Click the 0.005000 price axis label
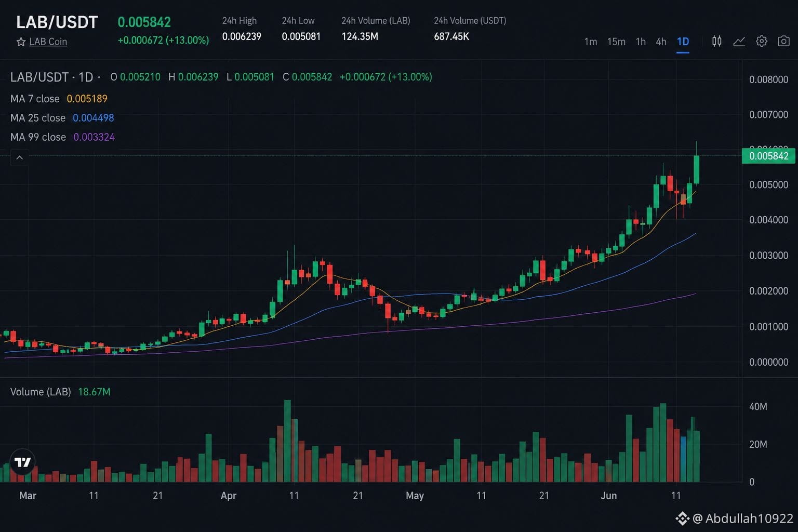Screen dimensions: 798x532 768,184
